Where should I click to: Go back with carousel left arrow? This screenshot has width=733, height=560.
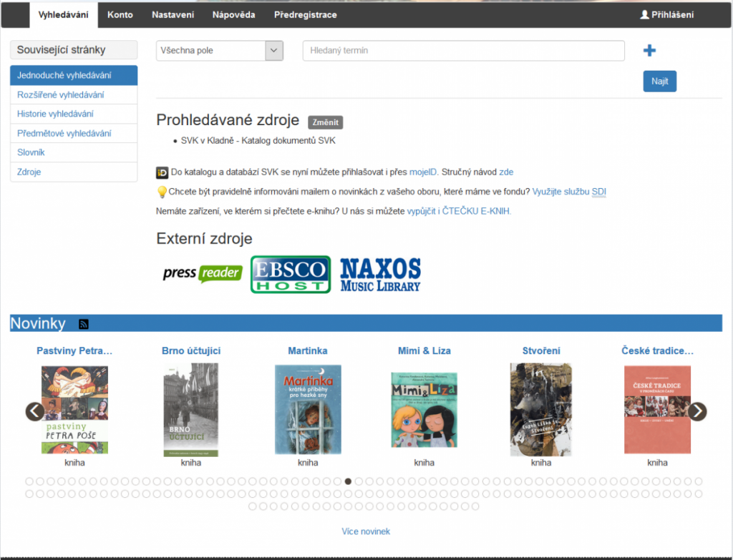[x=35, y=411]
